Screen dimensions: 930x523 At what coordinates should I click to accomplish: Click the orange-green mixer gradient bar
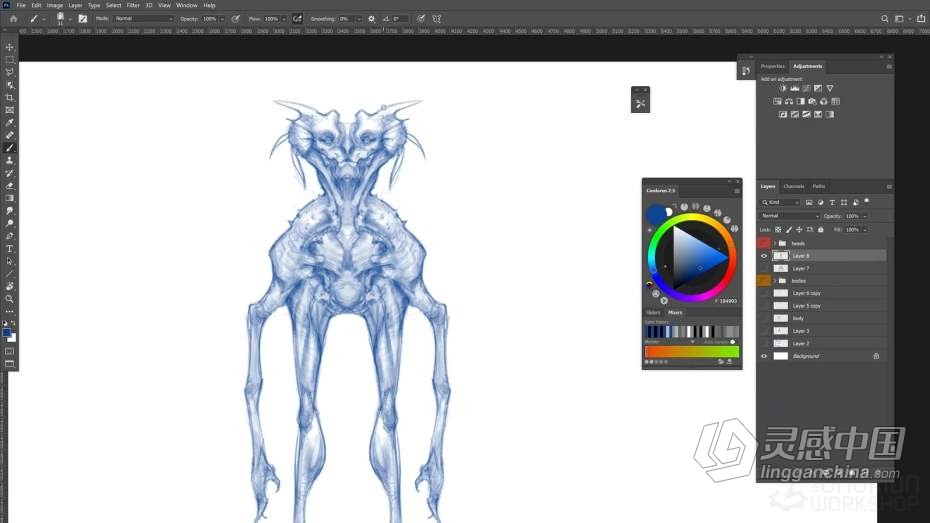click(x=692, y=352)
